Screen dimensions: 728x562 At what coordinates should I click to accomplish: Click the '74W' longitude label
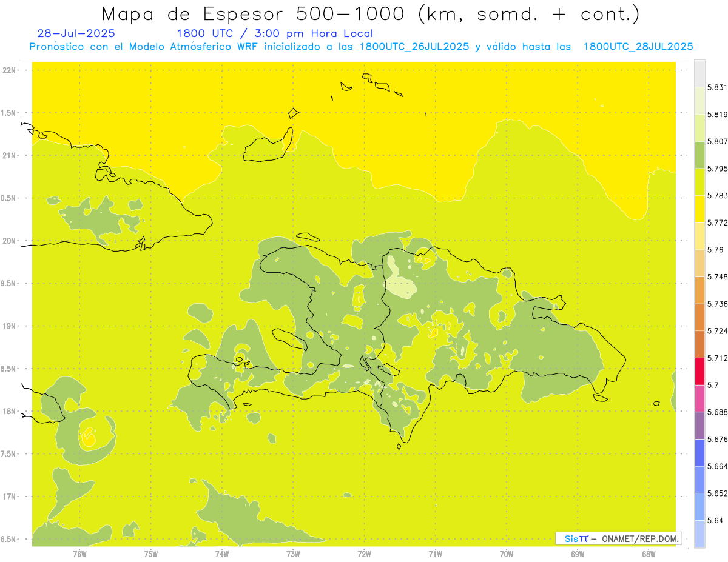222,554
